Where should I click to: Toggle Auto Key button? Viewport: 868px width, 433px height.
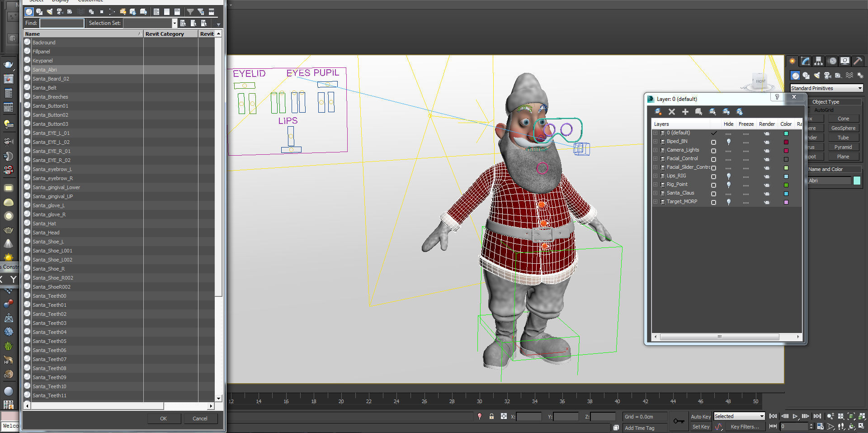tap(700, 417)
